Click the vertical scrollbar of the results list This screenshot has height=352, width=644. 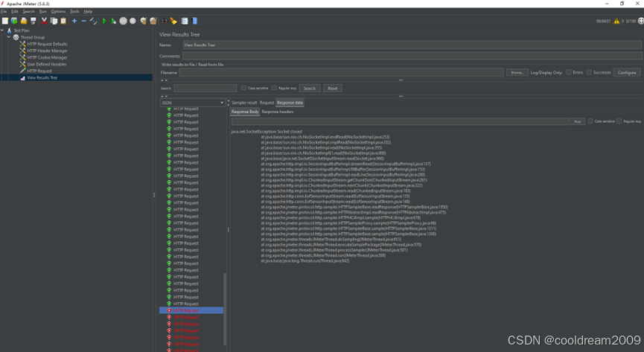(225, 308)
